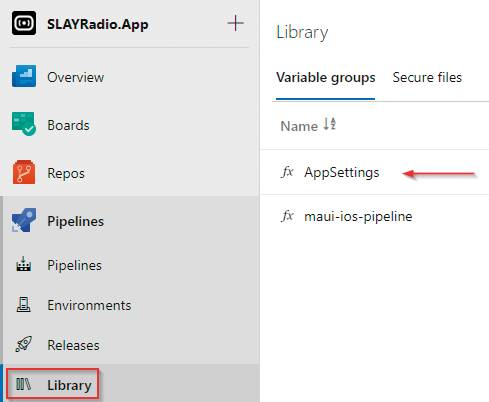Click the Library books icon
Image resolution: width=489 pixels, height=402 pixels.
point(23,384)
